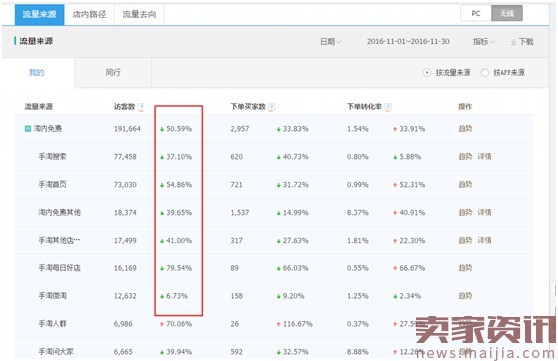Click the 访客数 column header
The height and width of the screenshot is (361, 558).
click(124, 107)
